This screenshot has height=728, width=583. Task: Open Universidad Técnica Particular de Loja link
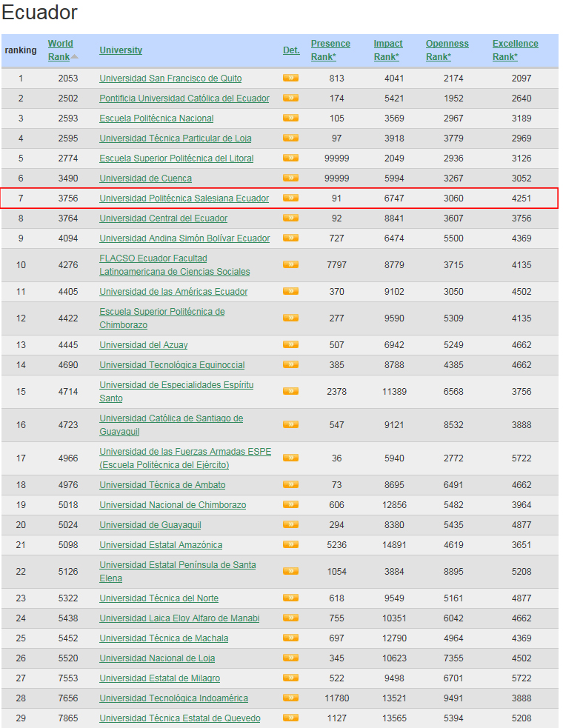coord(176,138)
